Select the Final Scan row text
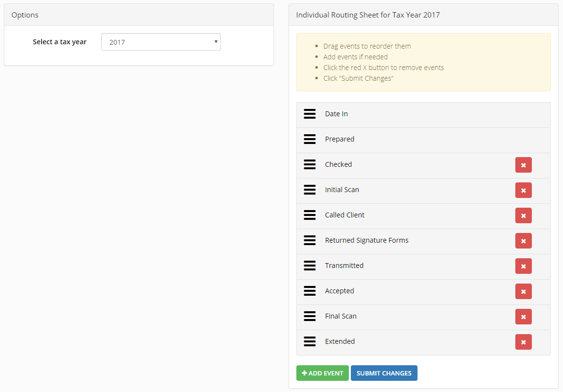563x392 pixels. [x=341, y=316]
